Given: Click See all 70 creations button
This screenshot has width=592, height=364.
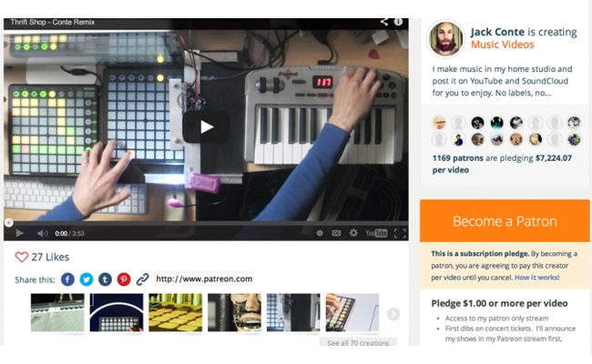Looking at the screenshot, I should point(358,342).
